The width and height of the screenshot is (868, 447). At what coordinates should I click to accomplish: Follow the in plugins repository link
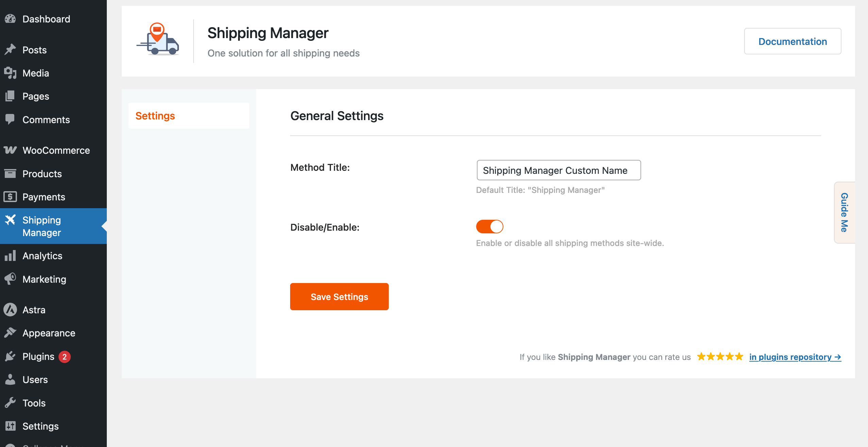795,357
